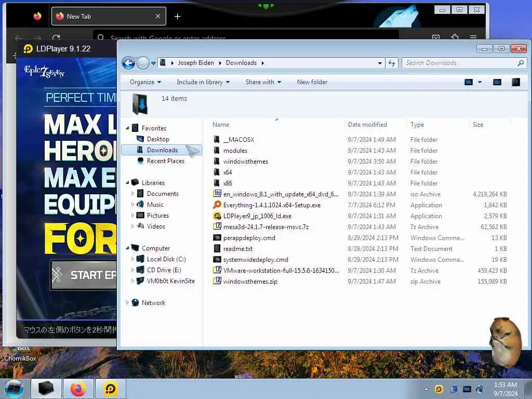Screen dimensions: 532x399
Task: Click the Explorer Forward navigation arrow
Action: 143,63
